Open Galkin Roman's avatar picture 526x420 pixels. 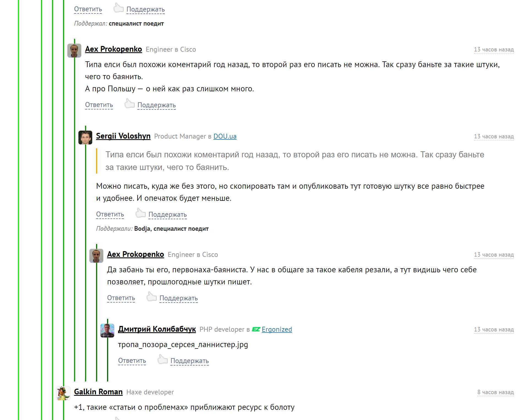tap(63, 393)
